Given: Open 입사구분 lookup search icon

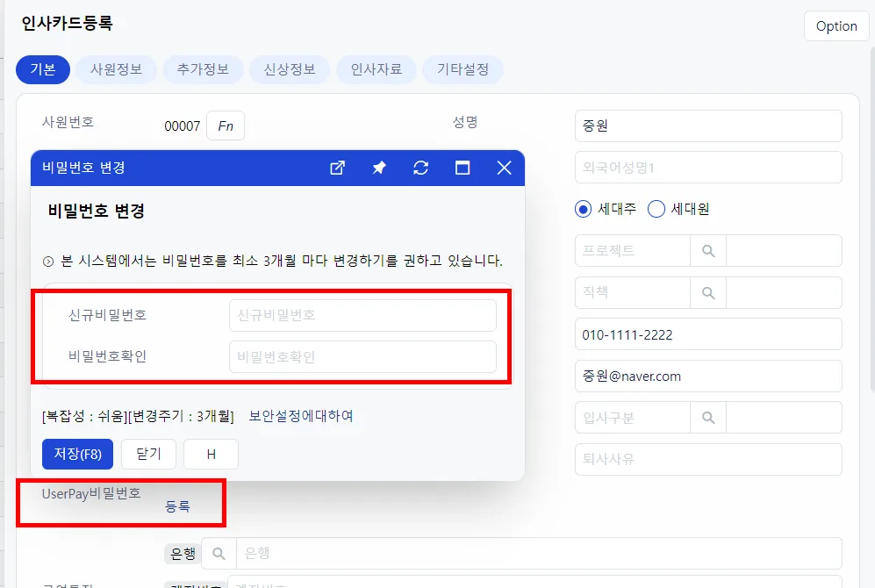Looking at the screenshot, I should point(708,417).
